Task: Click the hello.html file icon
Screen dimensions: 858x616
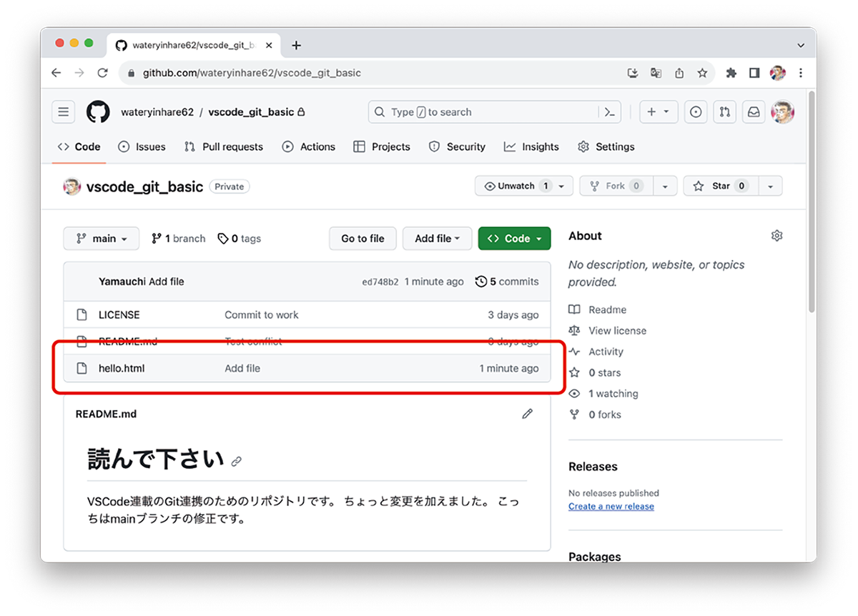Action: tap(82, 369)
